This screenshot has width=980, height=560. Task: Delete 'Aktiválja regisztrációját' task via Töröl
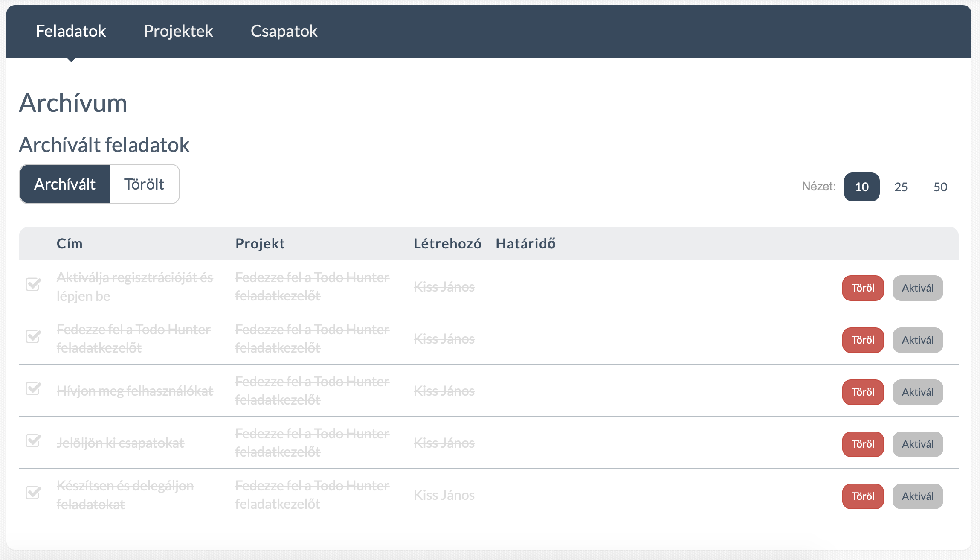[862, 288]
